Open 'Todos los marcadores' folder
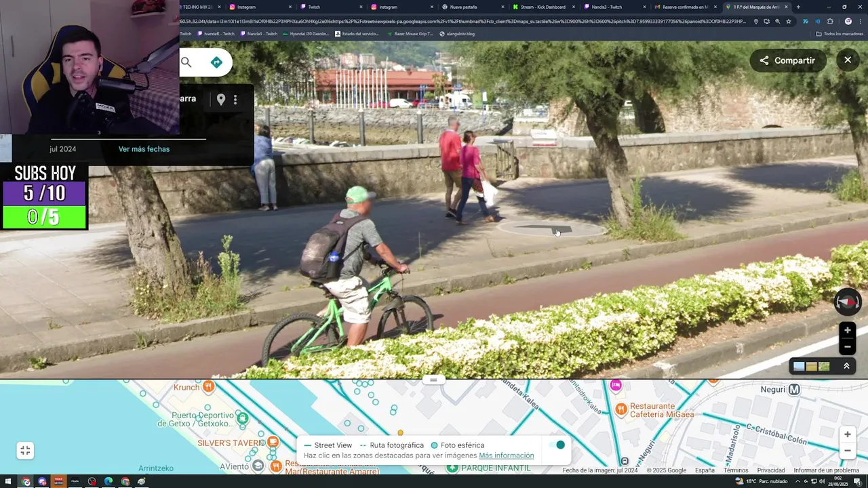The image size is (868, 488). (840, 34)
